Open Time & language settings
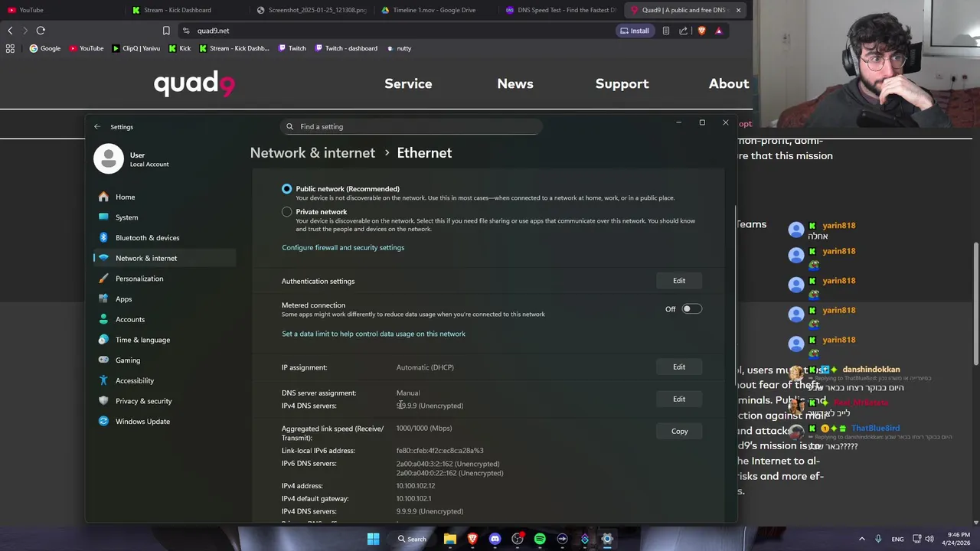This screenshot has width=980, height=551. (x=165, y=340)
